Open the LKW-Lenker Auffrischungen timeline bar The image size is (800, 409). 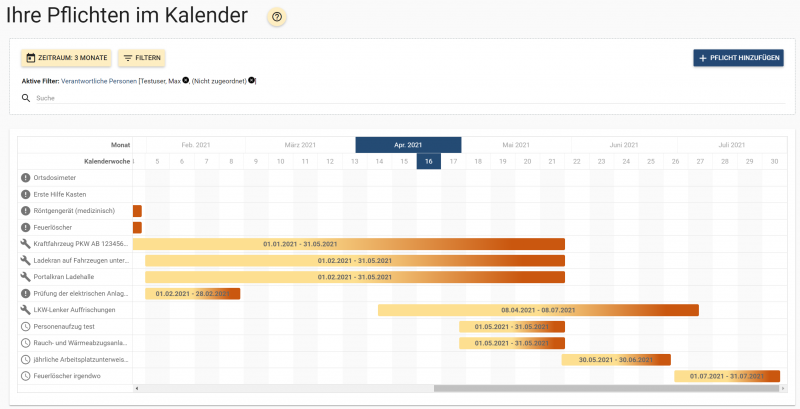click(x=538, y=310)
